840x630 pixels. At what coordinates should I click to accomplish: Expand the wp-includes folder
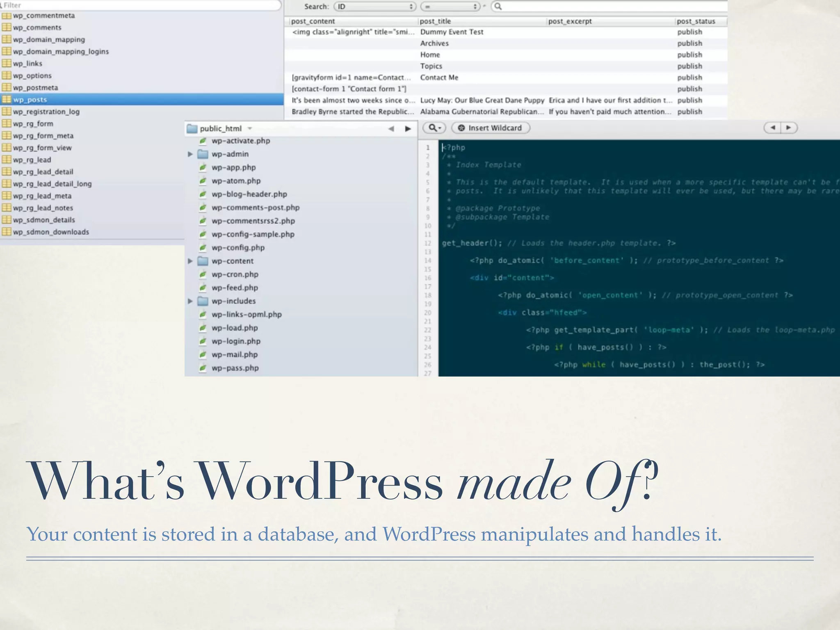[x=190, y=301]
